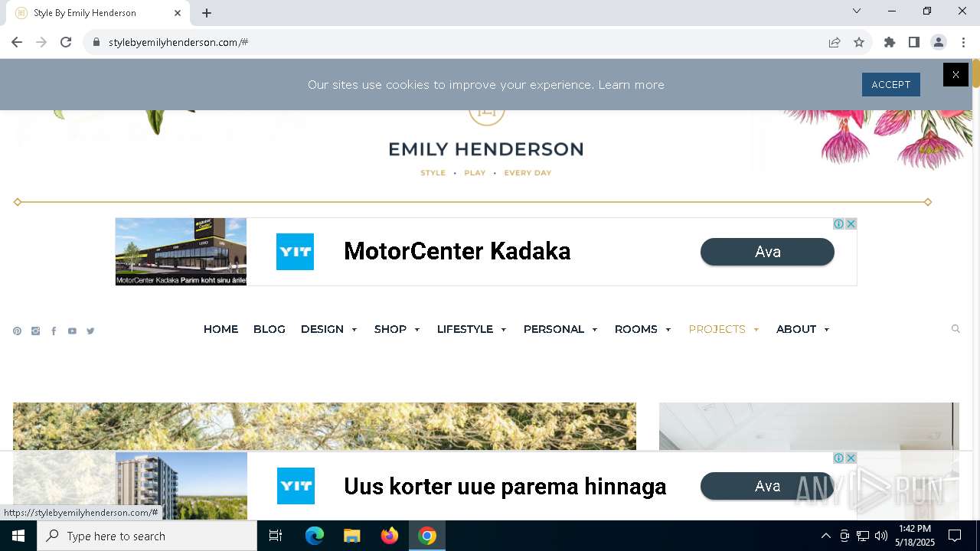Open the BLOG menu item
980x551 pixels.
coord(269,329)
